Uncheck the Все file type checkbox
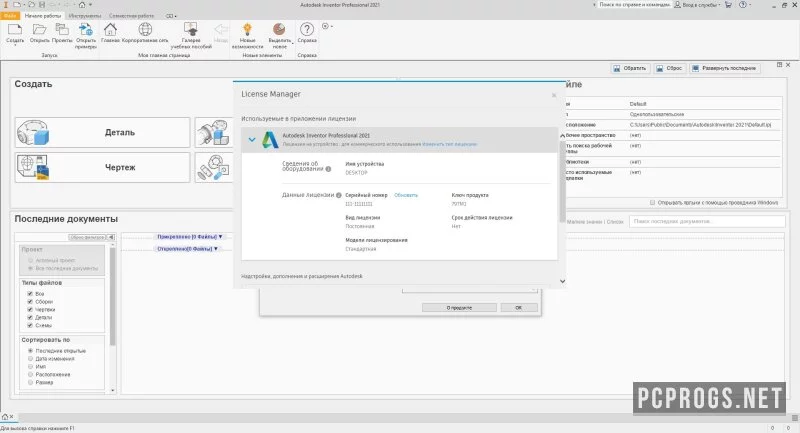Image resolution: width=800 pixels, height=433 pixels. pos(30,294)
